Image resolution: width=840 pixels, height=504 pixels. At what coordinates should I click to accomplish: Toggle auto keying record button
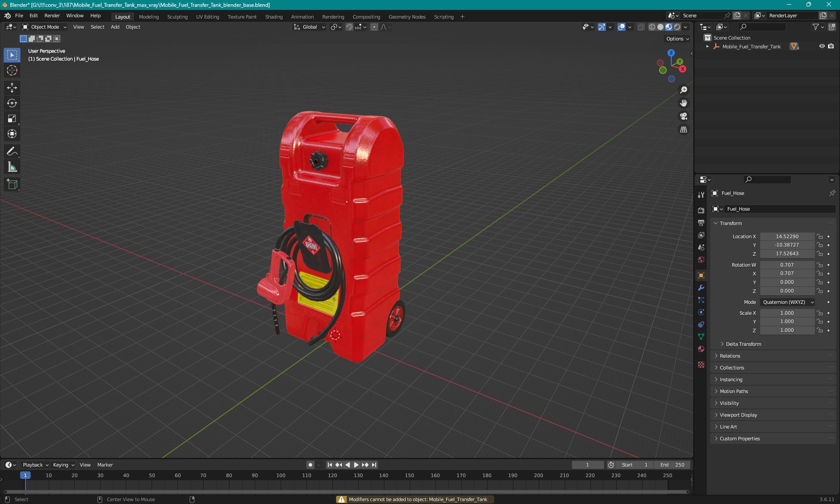pyautogui.click(x=310, y=465)
